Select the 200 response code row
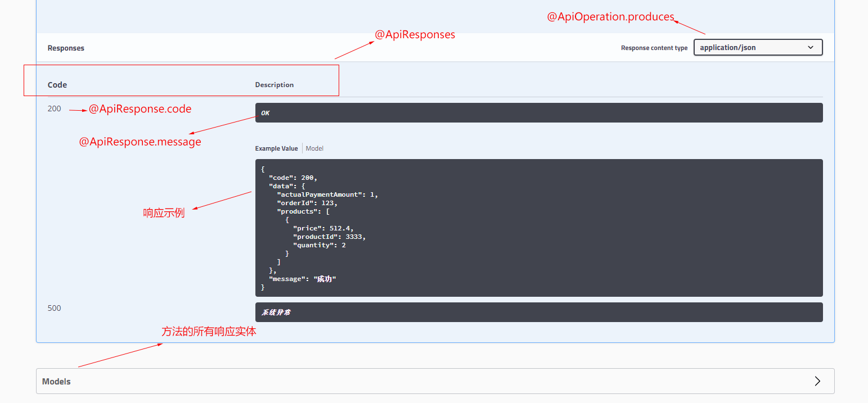The width and height of the screenshot is (868, 403). (x=54, y=108)
